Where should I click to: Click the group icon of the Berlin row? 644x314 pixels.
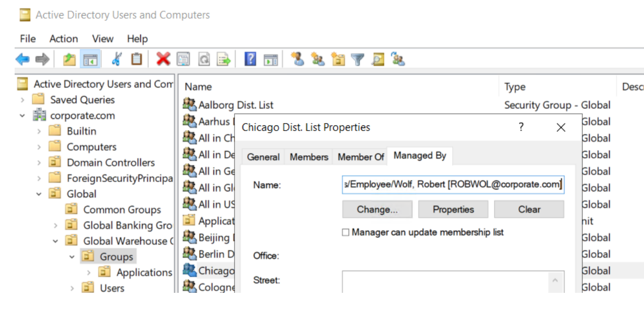tap(190, 254)
